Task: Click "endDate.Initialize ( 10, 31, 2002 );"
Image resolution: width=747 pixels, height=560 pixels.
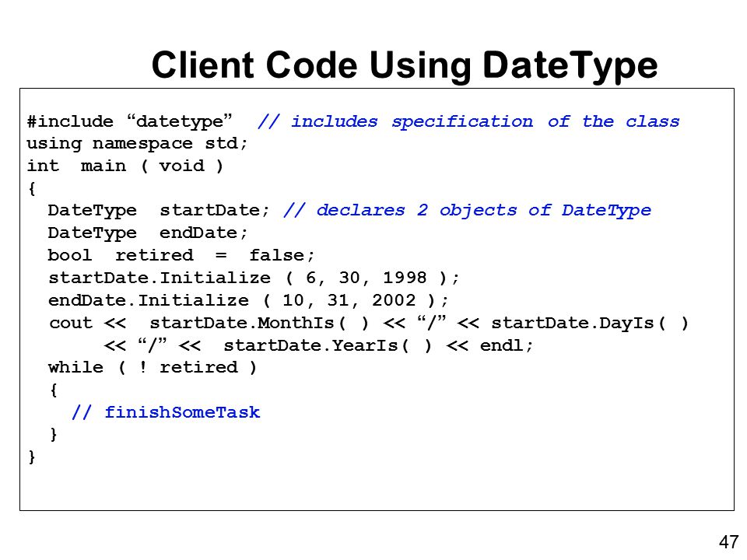Action: coord(248,300)
